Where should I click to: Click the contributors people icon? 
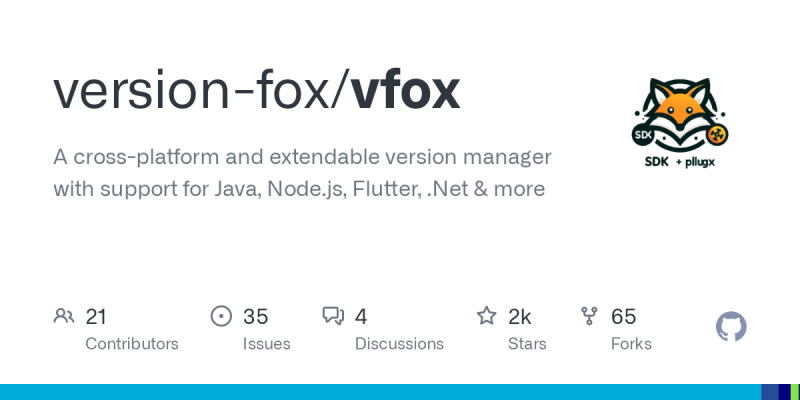point(64,317)
